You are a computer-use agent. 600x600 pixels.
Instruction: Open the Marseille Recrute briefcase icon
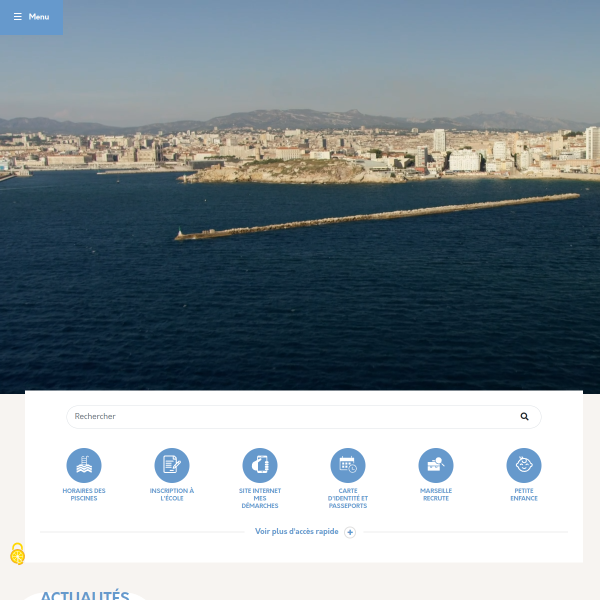(x=436, y=465)
